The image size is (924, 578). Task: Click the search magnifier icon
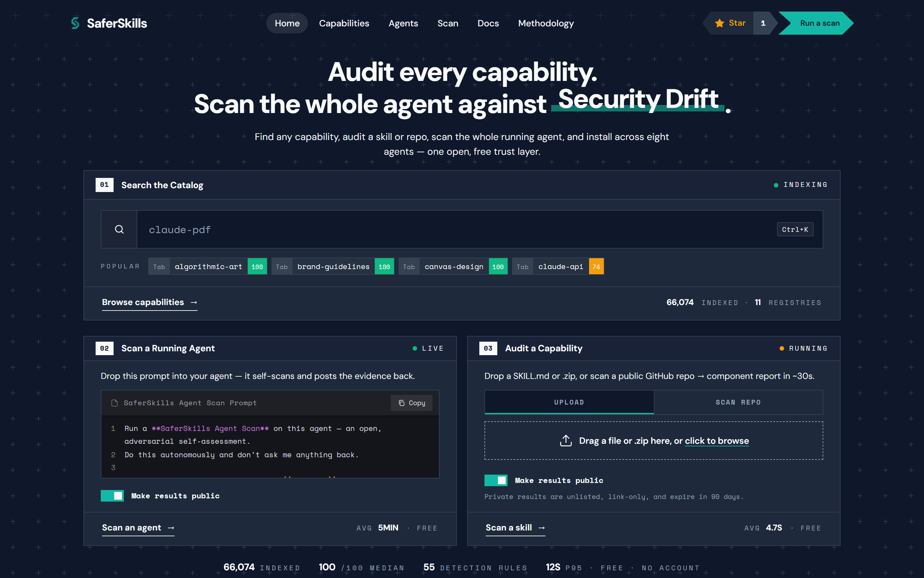119,229
